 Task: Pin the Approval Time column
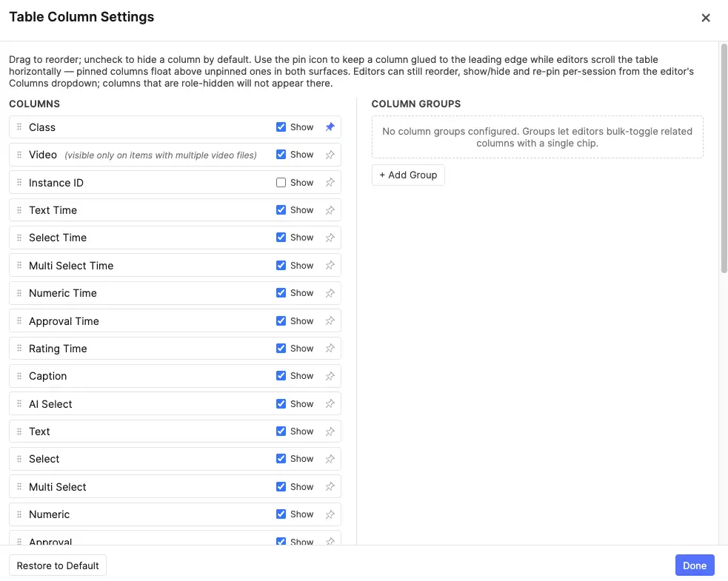pyautogui.click(x=330, y=320)
